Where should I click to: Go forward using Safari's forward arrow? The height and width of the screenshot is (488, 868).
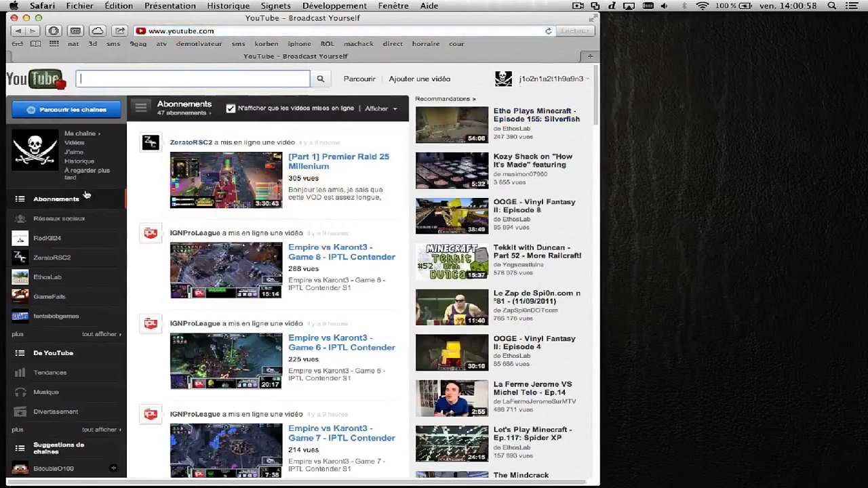click(x=33, y=31)
